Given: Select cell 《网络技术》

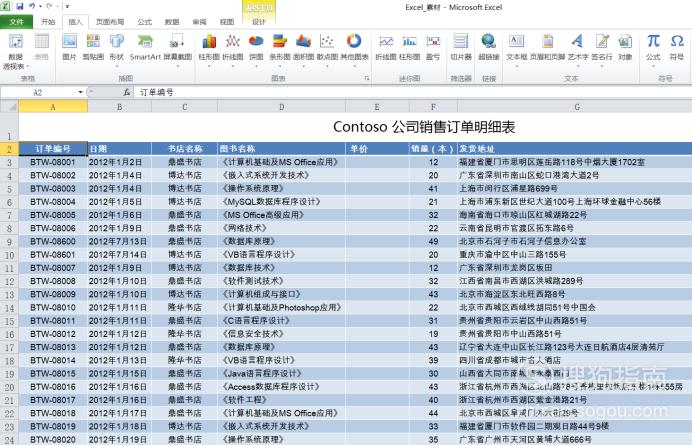Looking at the screenshot, I should pyautogui.click(x=282, y=228).
